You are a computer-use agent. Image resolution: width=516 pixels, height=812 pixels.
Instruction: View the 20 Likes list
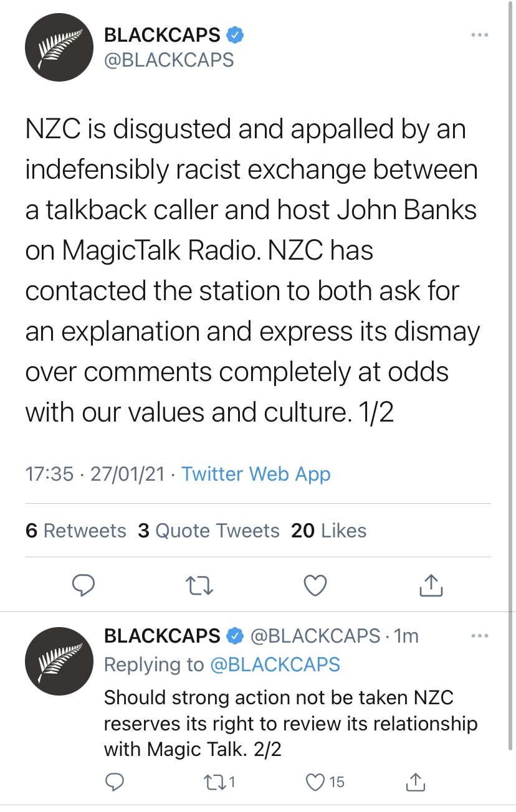coord(329,531)
